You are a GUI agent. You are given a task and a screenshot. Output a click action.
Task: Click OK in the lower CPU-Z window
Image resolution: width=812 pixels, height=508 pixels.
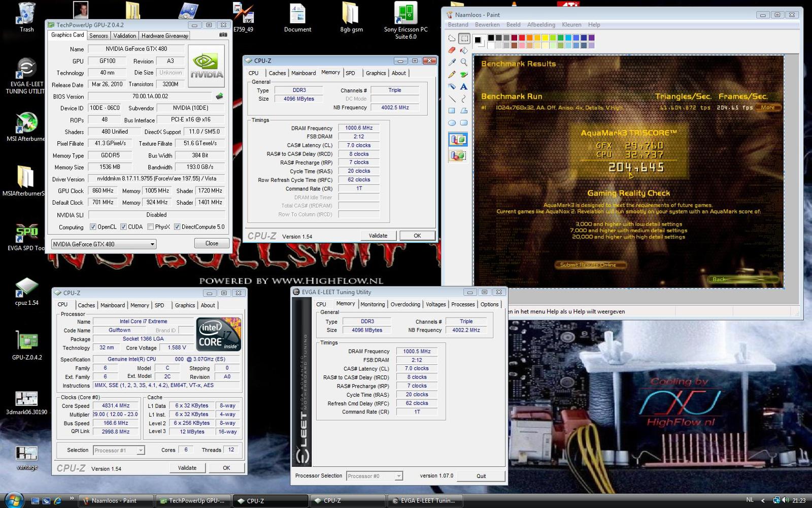pos(226,468)
